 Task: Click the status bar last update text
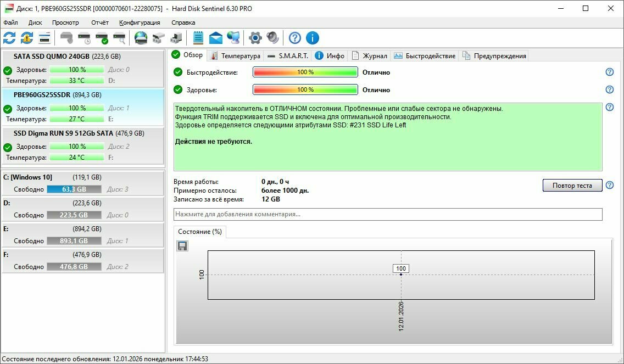pyautogui.click(x=105, y=359)
